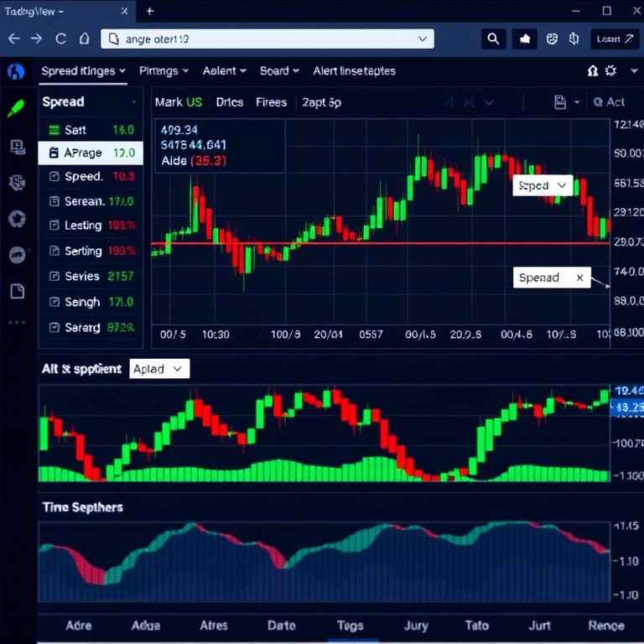Close the Spenad label on the chart
Viewport: 644px width, 644px height.
[x=579, y=278]
